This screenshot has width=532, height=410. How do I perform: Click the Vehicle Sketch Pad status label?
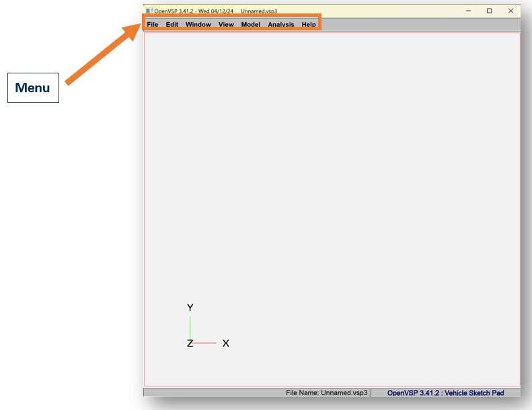tap(445, 392)
